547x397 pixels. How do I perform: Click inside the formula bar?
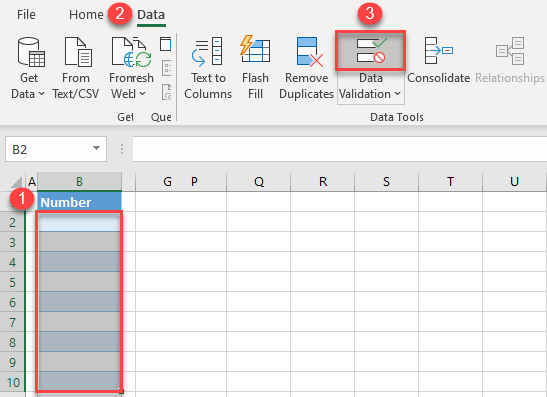point(339,149)
